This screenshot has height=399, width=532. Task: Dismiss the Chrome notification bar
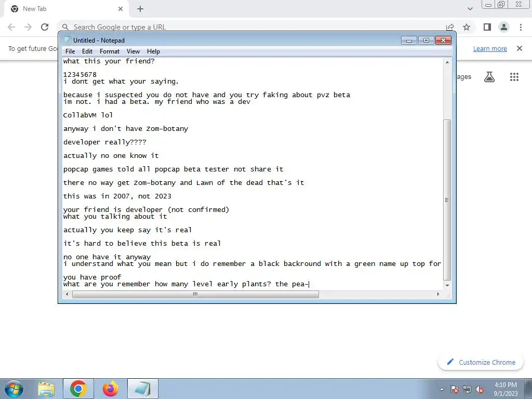(x=520, y=48)
